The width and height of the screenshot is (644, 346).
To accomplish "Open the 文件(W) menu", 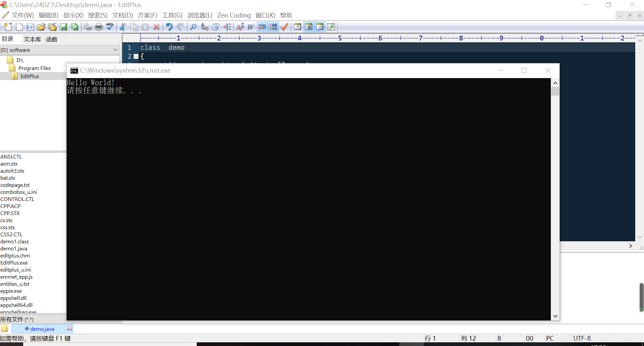I will 23,15.
